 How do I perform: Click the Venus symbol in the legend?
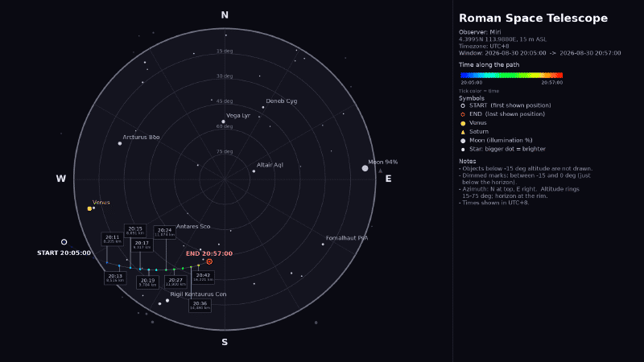(463, 123)
